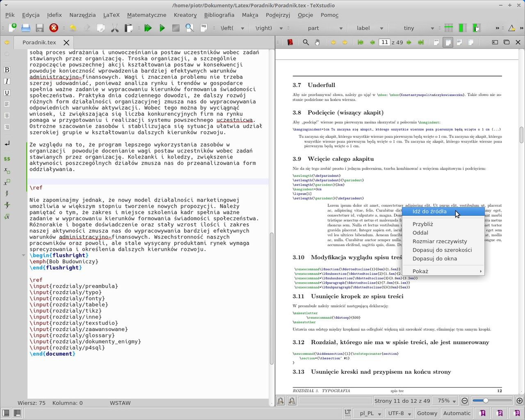
Task: Click the page number field showing 11
Action: tap(384, 42)
